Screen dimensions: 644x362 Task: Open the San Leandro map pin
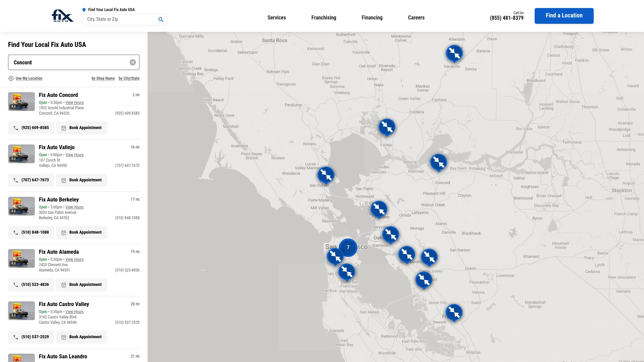pos(407,255)
